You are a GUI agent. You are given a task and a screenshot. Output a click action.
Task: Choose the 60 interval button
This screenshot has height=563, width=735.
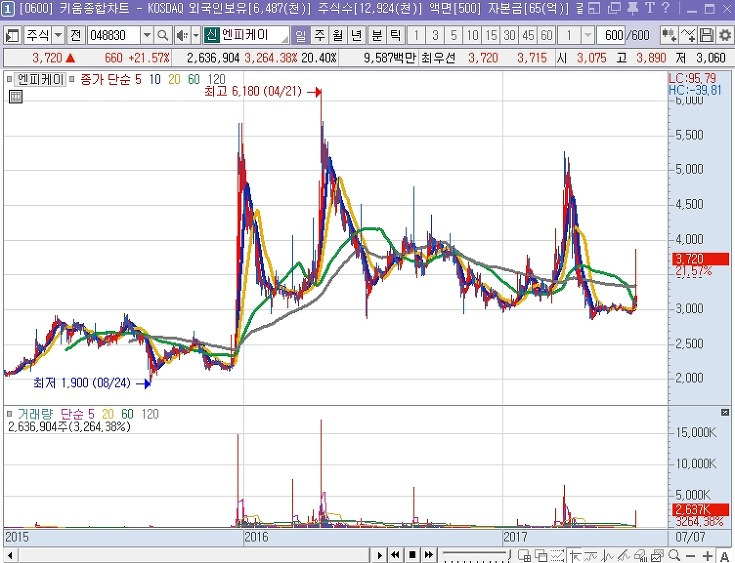(x=547, y=35)
